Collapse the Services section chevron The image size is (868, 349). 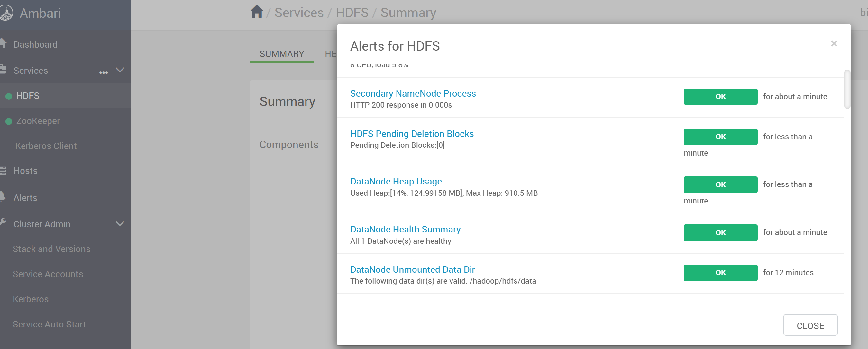coord(120,70)
